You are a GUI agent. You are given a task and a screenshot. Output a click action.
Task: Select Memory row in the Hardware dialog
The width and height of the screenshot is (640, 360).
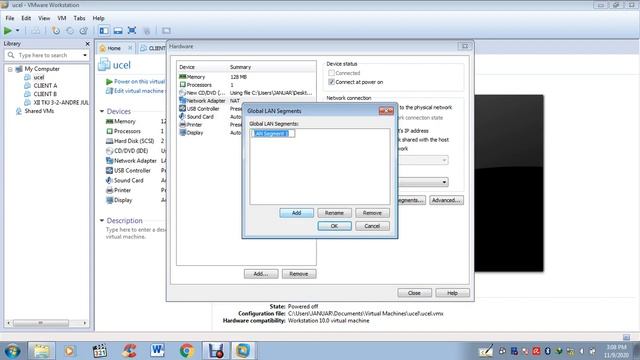(247, 77)
